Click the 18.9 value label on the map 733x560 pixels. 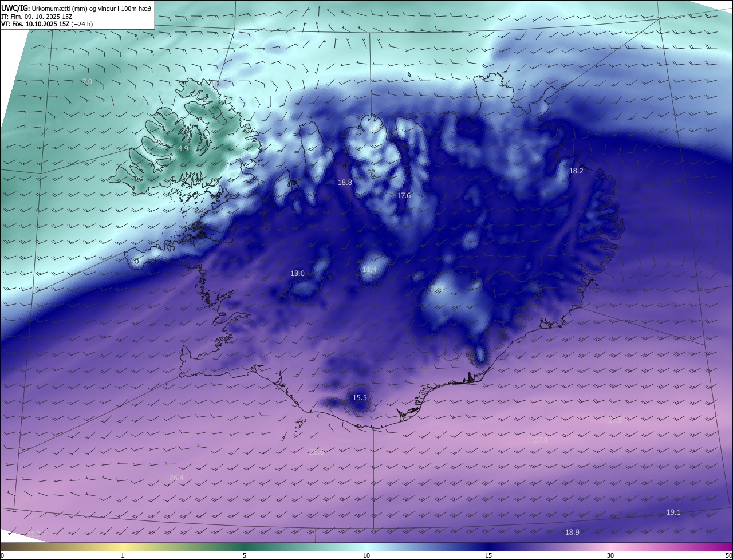tap(572, 533)
